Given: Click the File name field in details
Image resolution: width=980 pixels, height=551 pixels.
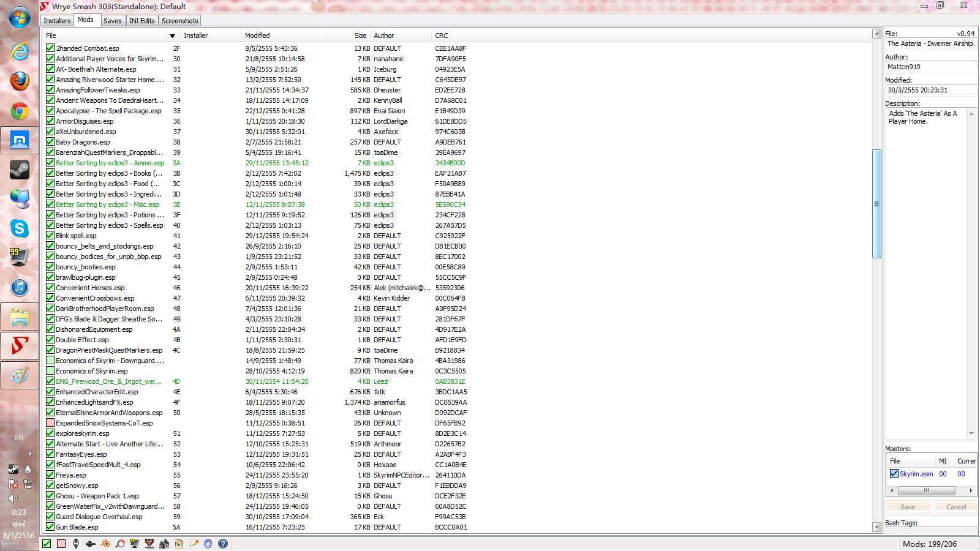Looking at the screenshot, I should click(x=931, y=43).
